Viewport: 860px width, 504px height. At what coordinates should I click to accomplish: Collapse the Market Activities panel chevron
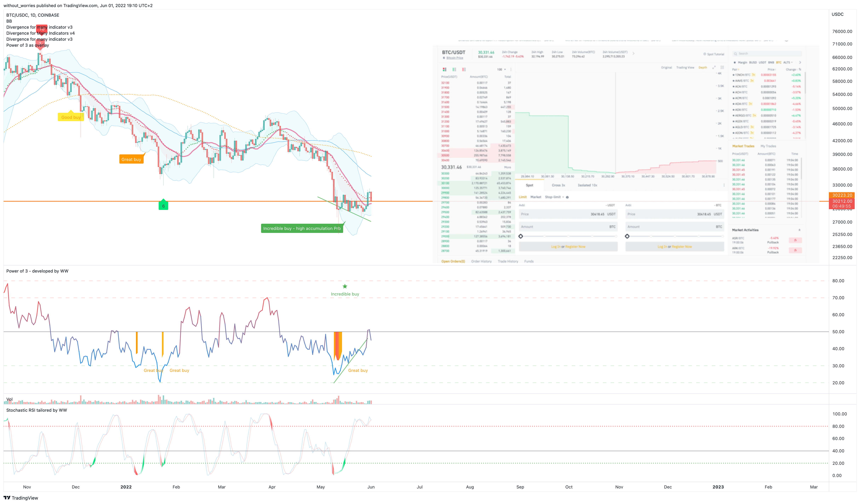pyautogui.click(x=799, y=230)
